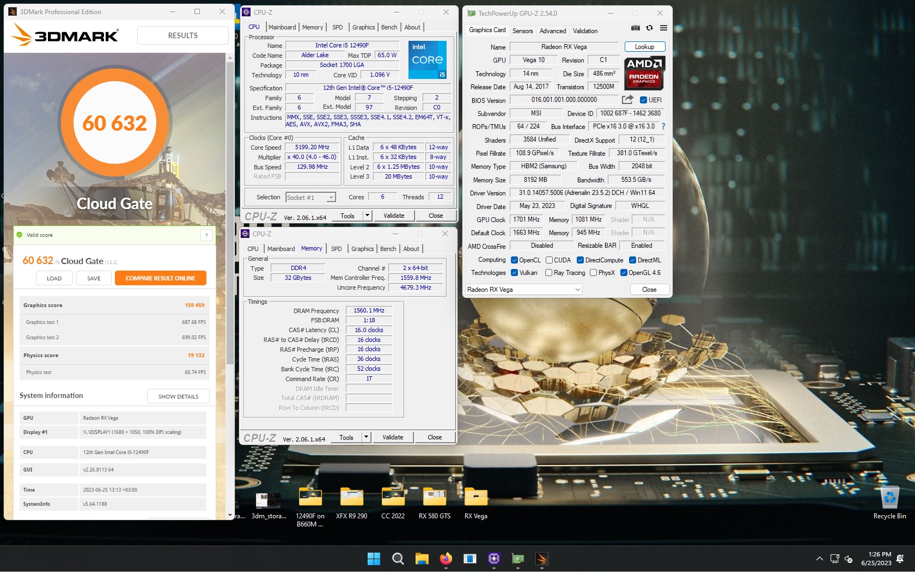Expand Tools arrow in upper CPU-Z window
Image resolution: width=915 pixels, height=588 pixels.
point(367,216)
